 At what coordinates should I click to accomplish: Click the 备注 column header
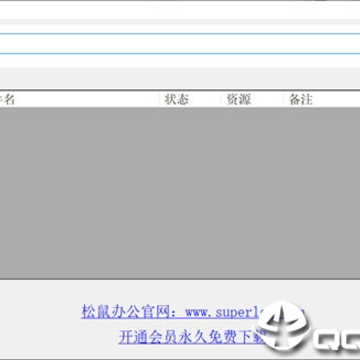click(x=322, y=99)
